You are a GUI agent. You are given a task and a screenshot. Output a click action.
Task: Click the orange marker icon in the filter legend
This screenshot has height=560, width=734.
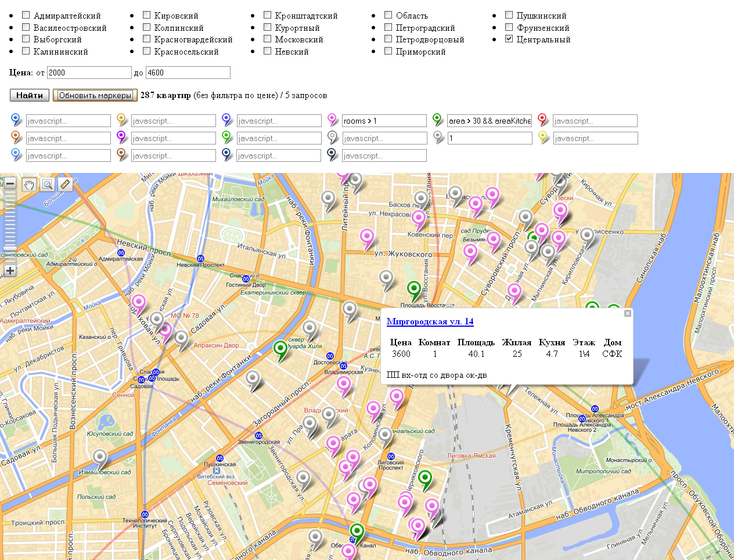(x=16, y=138)
